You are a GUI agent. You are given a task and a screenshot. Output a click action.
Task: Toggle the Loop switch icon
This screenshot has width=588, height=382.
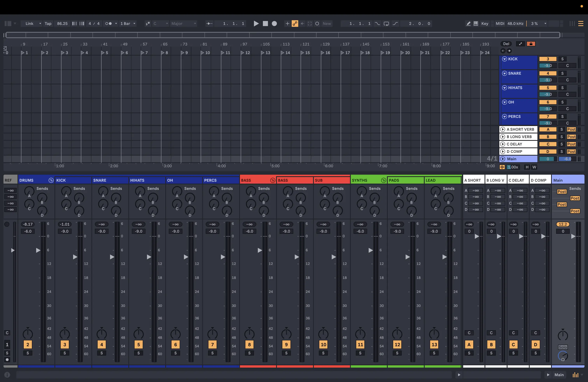click(386, 24)
